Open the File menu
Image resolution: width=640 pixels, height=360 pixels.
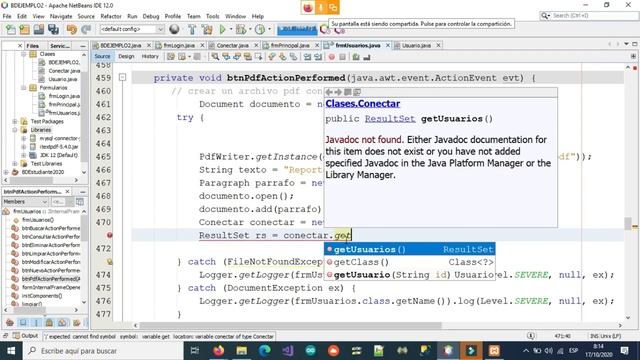tap(7, 16)
